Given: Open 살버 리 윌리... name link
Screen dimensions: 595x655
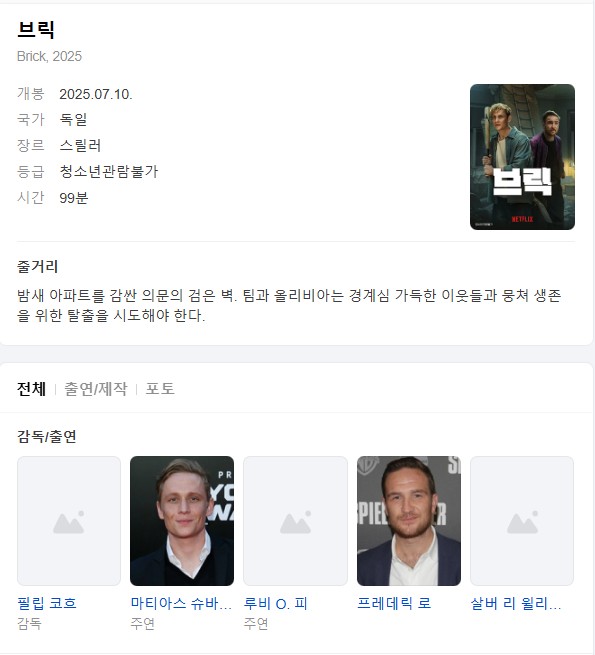Looking at the screenshot, I should coord(516,603).
